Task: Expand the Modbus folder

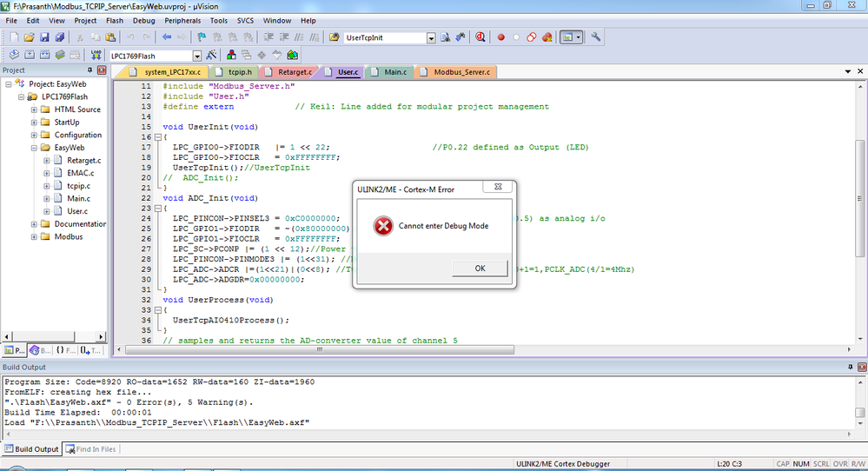Action: 34,237
